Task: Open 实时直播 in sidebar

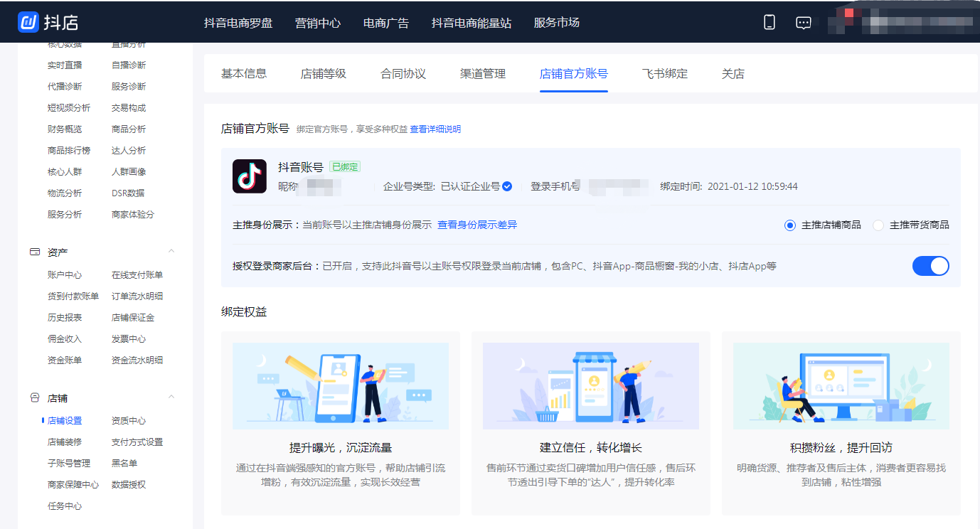Action: [65, 65]
